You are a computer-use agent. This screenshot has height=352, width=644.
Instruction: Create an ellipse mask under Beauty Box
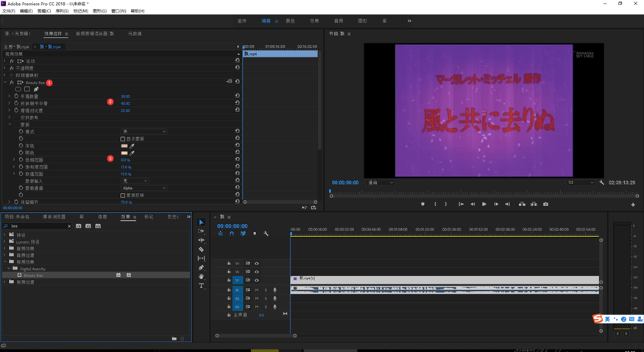(x=18, y=89)
